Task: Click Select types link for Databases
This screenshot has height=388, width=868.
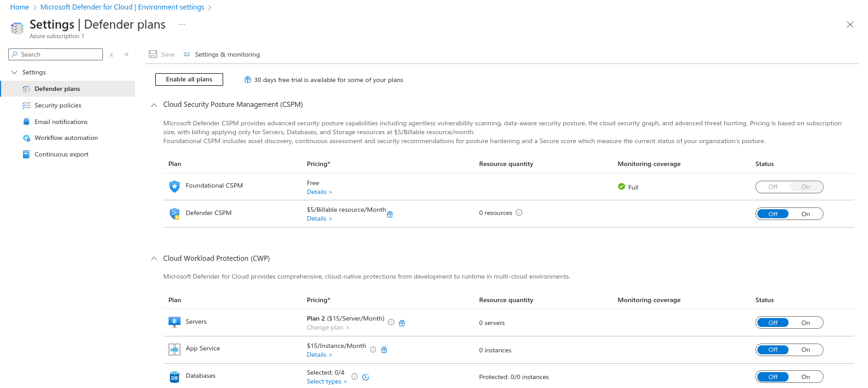Action: (x=327, y=382)
